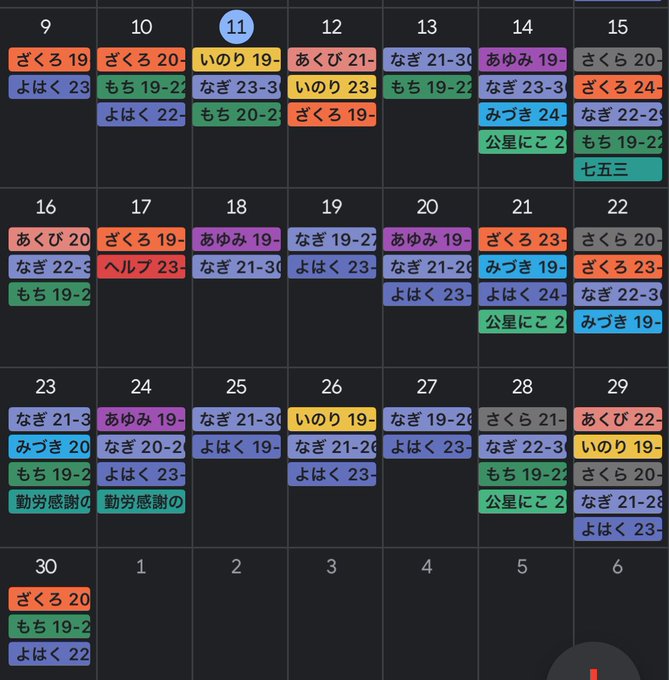Image resolution: width=669 pixels, height=680 pixels.
Task: Open ざくろ 24- event on the 15th
Action: (x=618, y=87)
